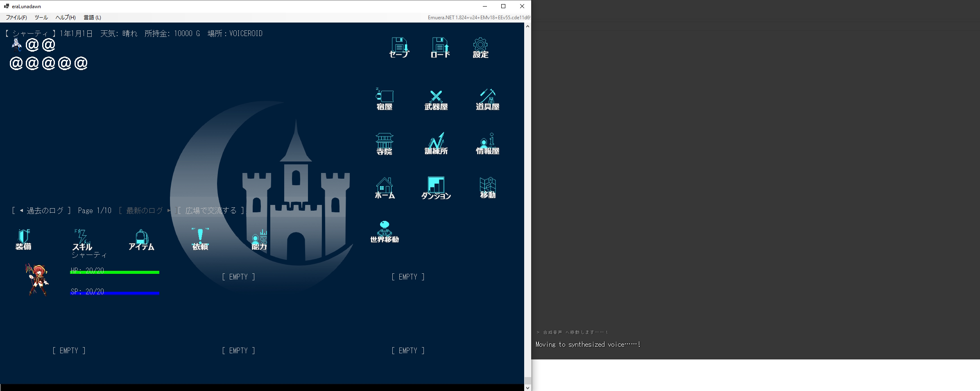Open the ファイル(F) menu
The height and width of the screenshot is (391, 980).
(x=16, y=17)
